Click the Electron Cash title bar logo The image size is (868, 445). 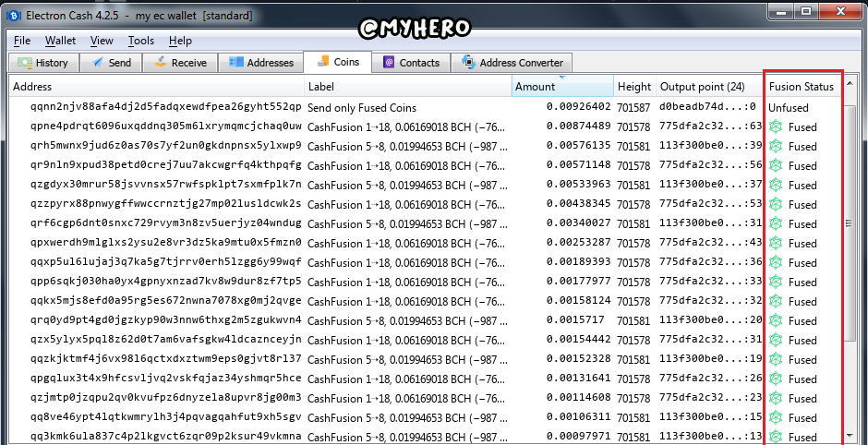point(13,16)
